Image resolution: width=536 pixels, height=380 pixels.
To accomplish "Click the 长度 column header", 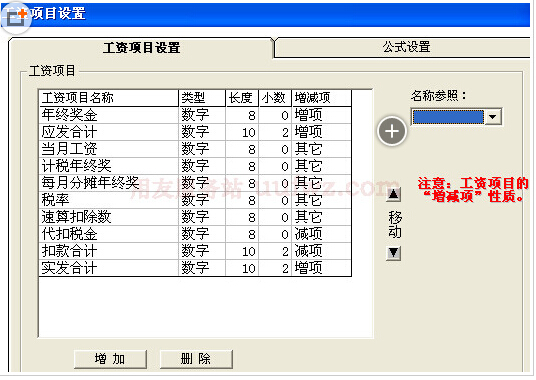I will pyautogui.click(x=242, y=98).
